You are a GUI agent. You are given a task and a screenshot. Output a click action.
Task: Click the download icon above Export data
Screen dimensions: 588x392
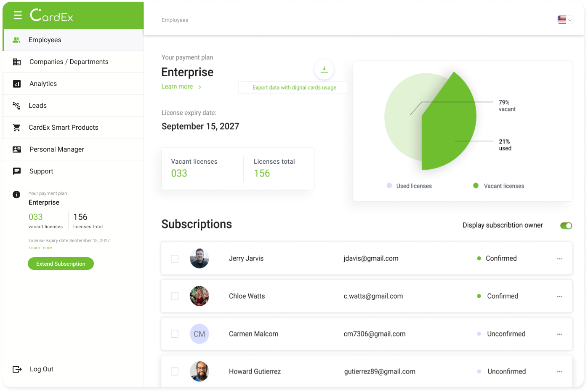coord(324,69)
